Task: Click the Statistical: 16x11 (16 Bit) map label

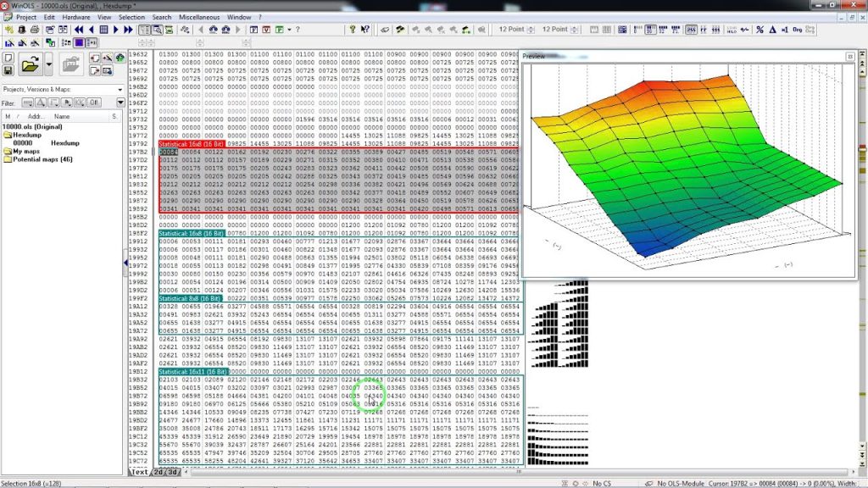Action: coord(192,371)
